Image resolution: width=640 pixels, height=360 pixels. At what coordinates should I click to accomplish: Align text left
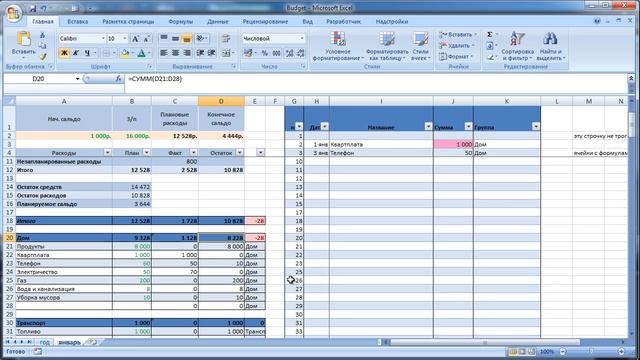tap(164, 53)
